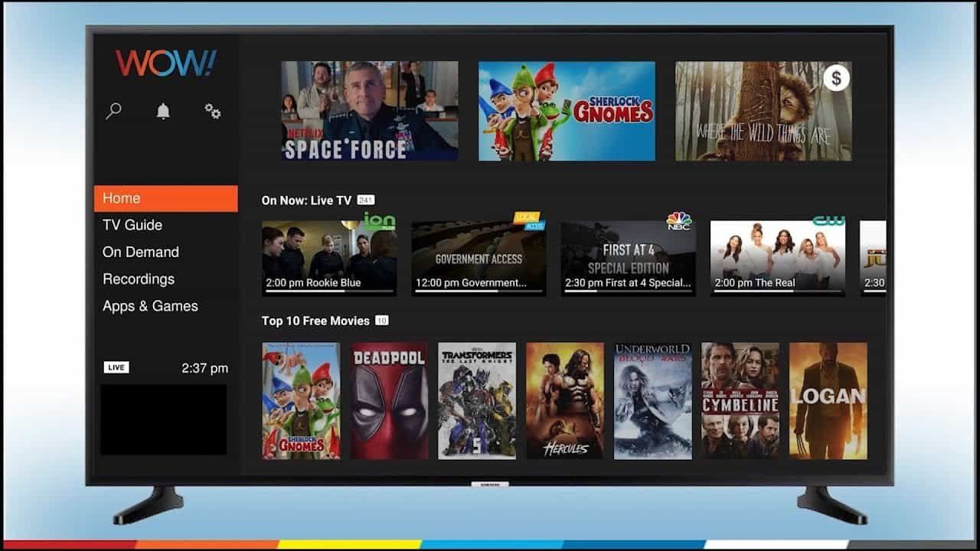Screen dimensions: 980x551
Task: Click the LIVE indicator badge
Action: coord(116,367)
